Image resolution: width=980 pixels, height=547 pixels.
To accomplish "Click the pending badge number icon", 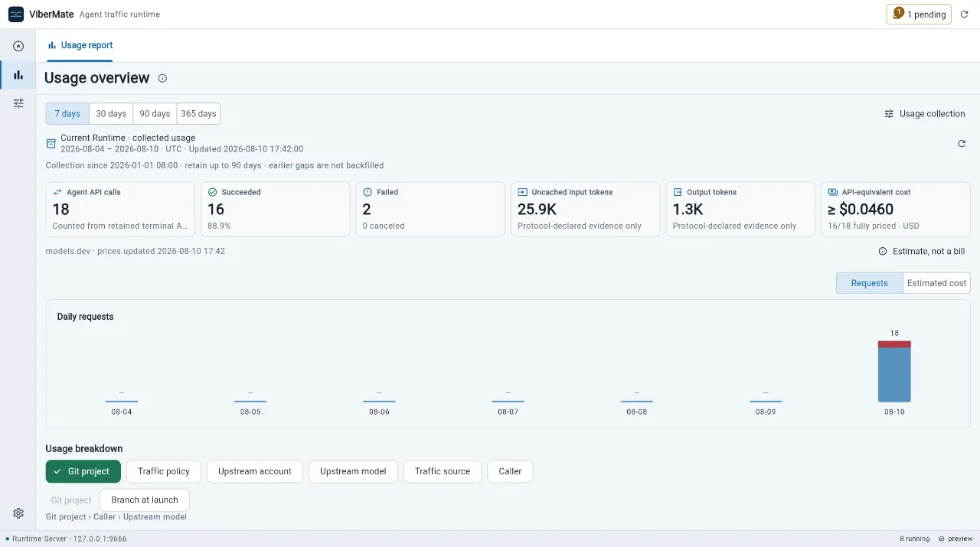I will tap(898, 14).
